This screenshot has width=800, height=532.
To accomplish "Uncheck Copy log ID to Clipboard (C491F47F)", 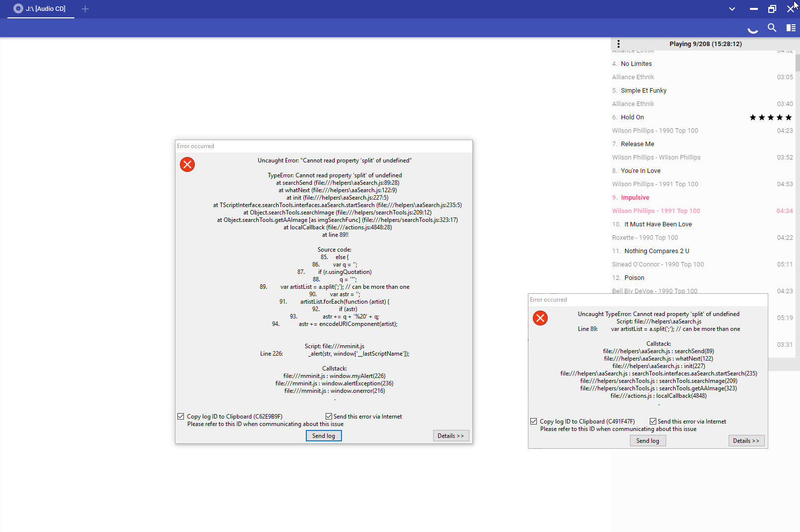I will 534,422.
